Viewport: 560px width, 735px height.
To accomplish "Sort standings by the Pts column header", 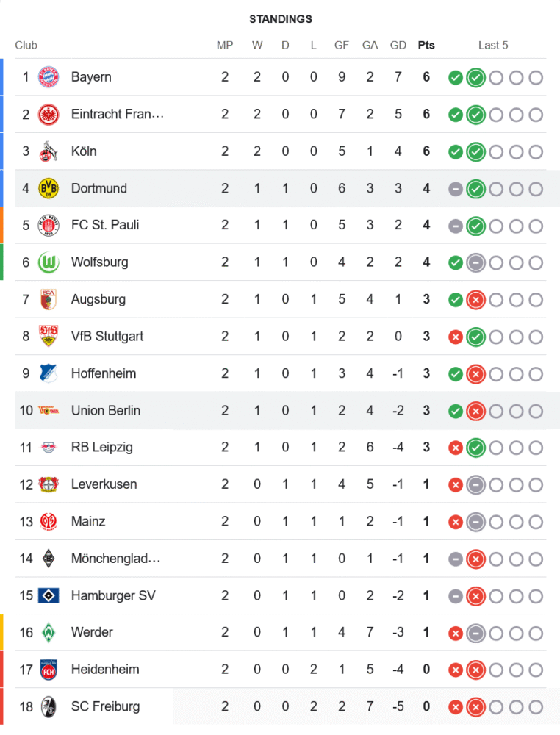I will pyautogui.click(x=426, y=45).
